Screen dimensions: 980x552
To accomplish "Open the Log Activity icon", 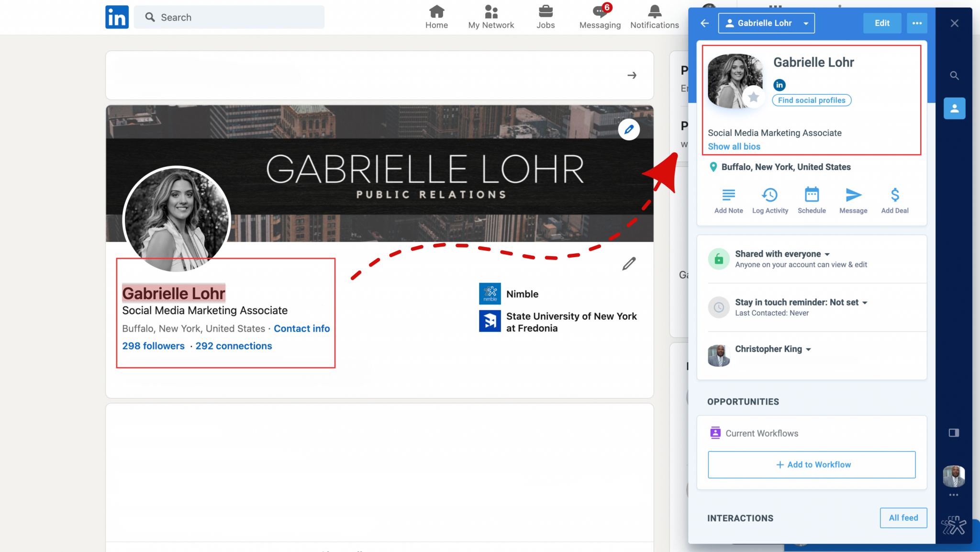I will tap(769, 195).
